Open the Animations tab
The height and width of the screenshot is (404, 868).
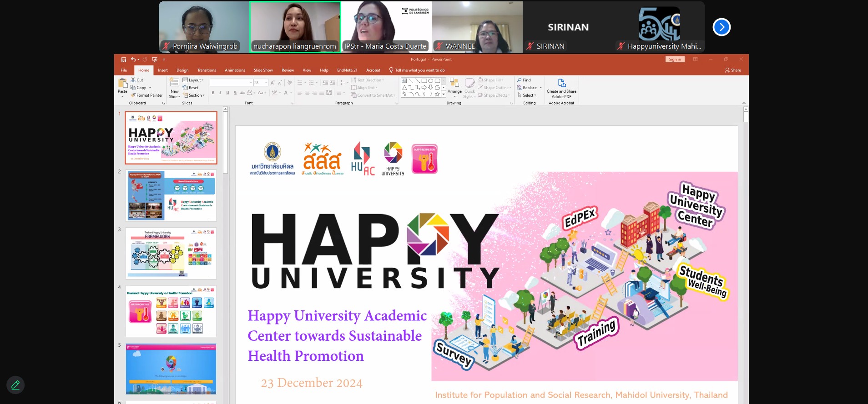235,70
